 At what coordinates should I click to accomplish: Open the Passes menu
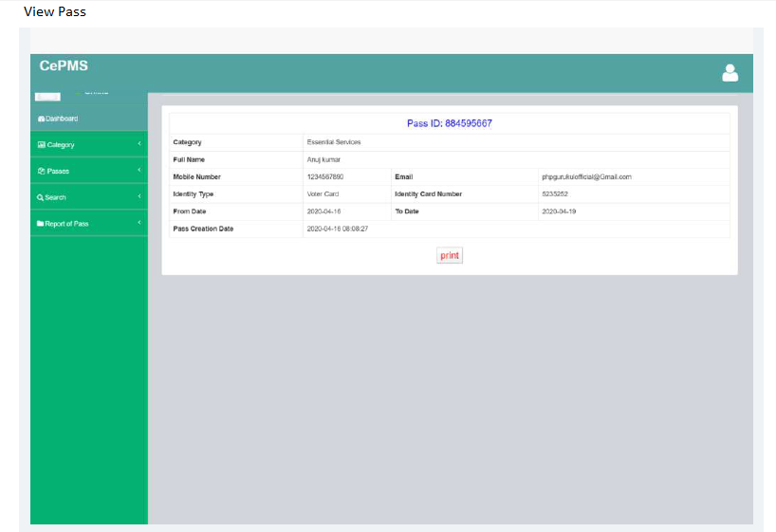pyautogui.click(x=89, y=171)
